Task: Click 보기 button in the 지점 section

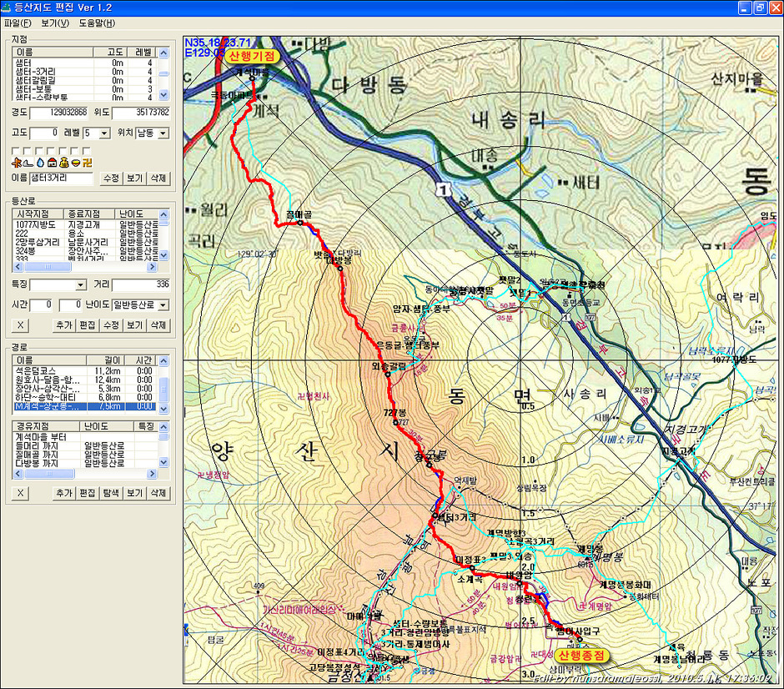Action: (x=134, y=178)
